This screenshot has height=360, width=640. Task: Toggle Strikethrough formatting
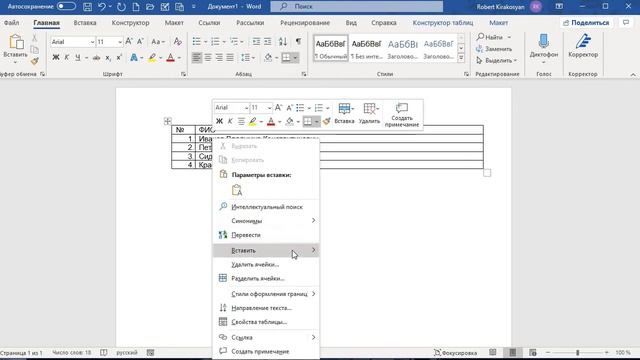coord(96,58)
